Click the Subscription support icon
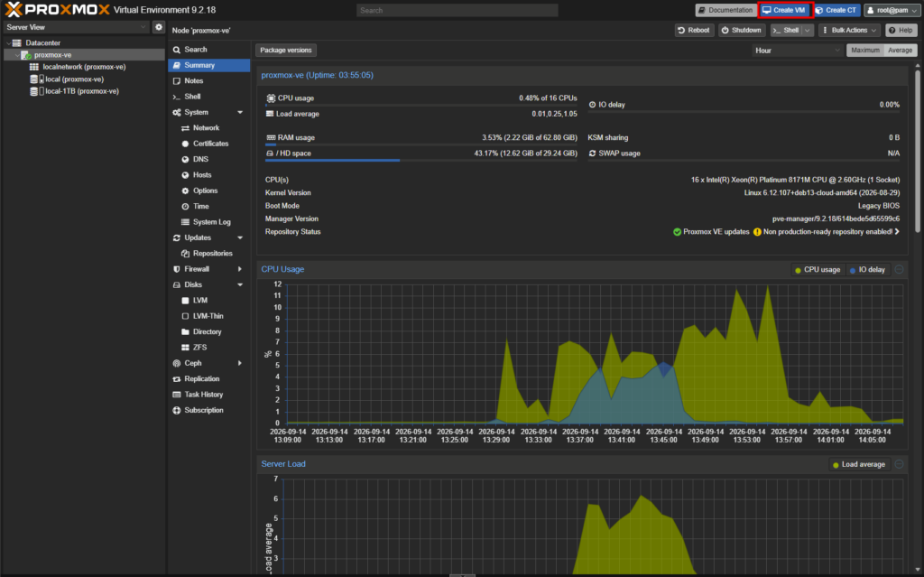 (x=177, y=411)
